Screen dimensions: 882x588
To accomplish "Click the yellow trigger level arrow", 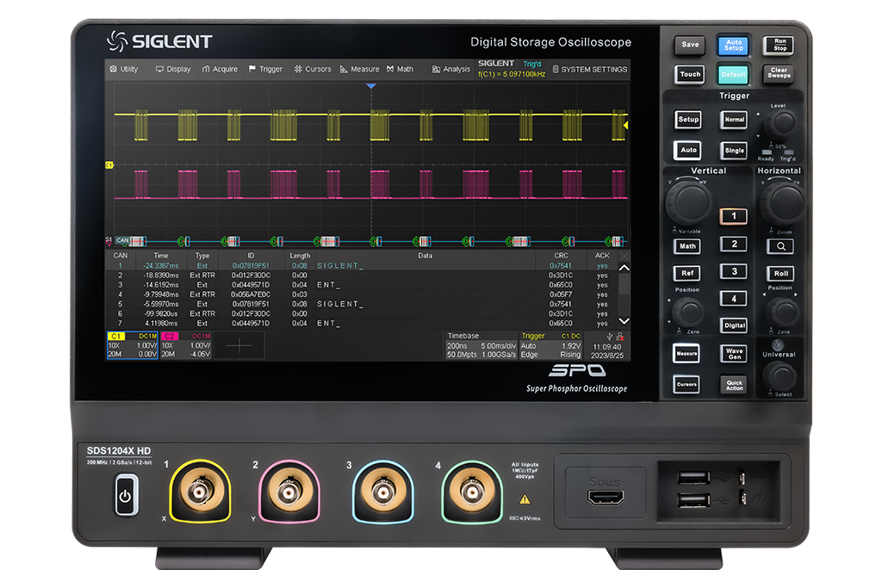I will [625, 126].
